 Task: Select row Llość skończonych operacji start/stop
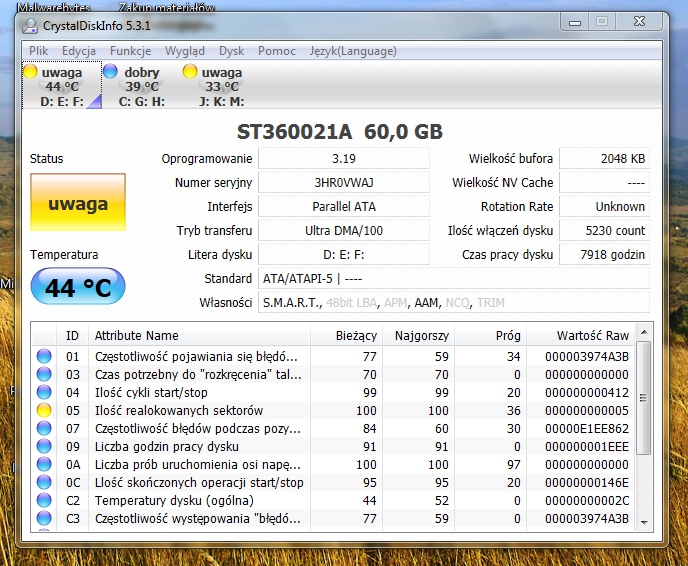point(333,482)
